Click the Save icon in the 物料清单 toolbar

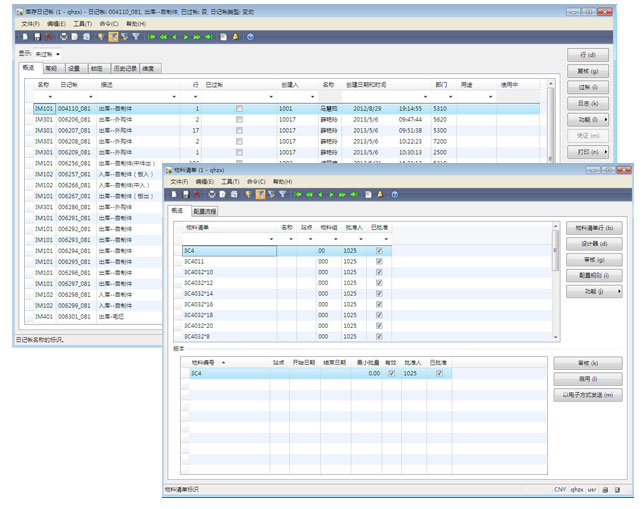click(184, 195)
